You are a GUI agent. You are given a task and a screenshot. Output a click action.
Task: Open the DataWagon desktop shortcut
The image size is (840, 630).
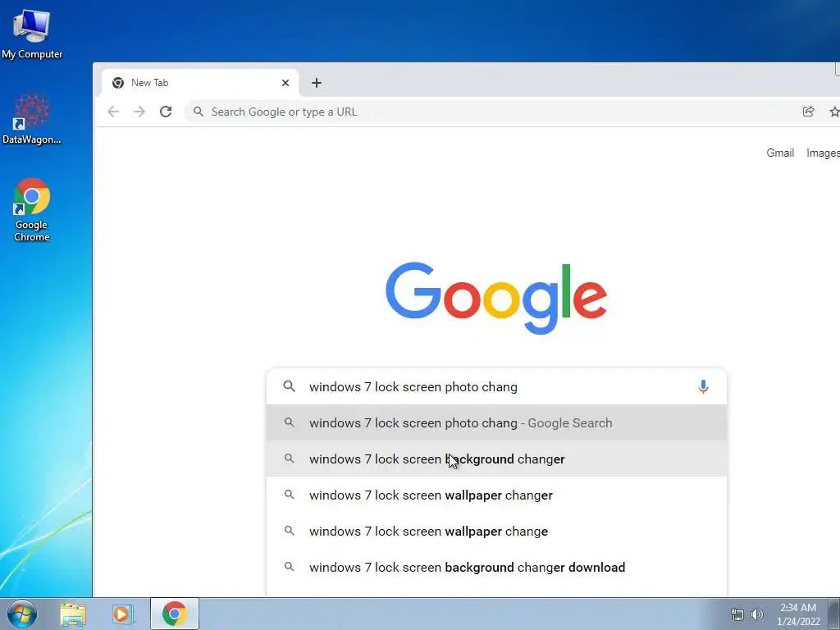(32, 119)
